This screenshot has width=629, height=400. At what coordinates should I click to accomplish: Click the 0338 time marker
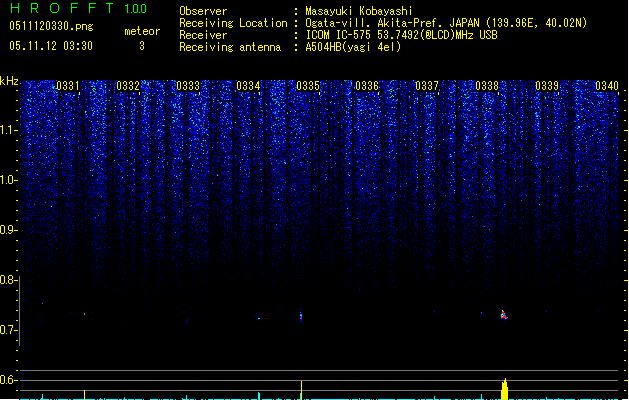pyautogui.click(x=487, y=86)
